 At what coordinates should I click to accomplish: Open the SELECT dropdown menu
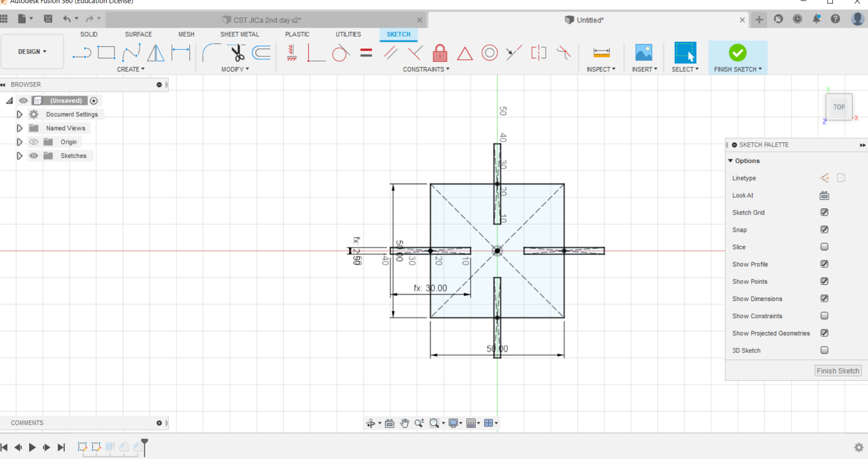click(685, 69)
